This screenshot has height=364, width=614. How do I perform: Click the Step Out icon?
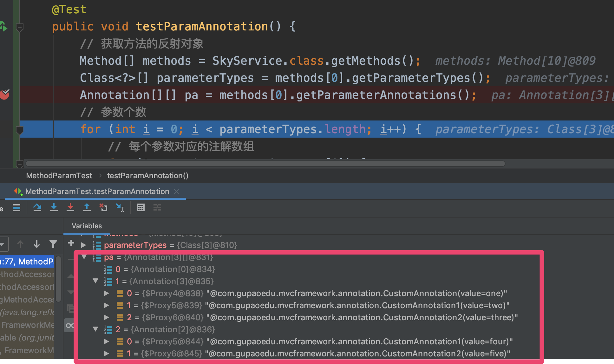pyautogui.click(x=87, y=208)
